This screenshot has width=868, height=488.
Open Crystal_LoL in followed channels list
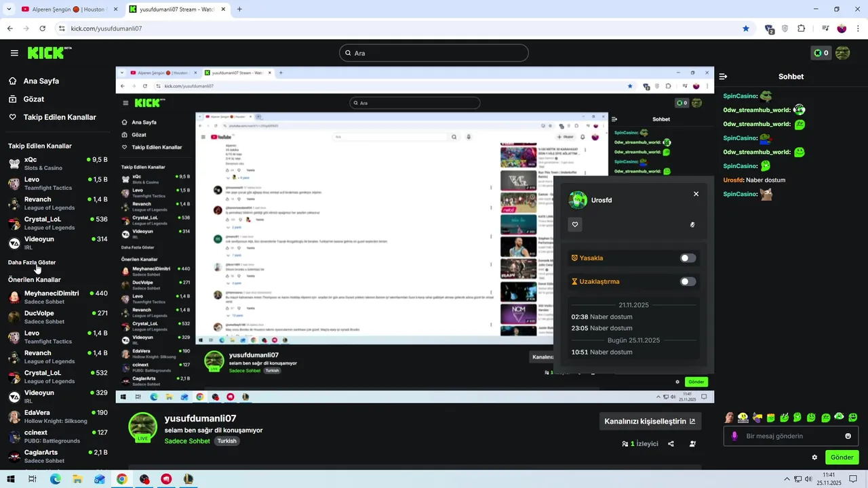[58, 223]
